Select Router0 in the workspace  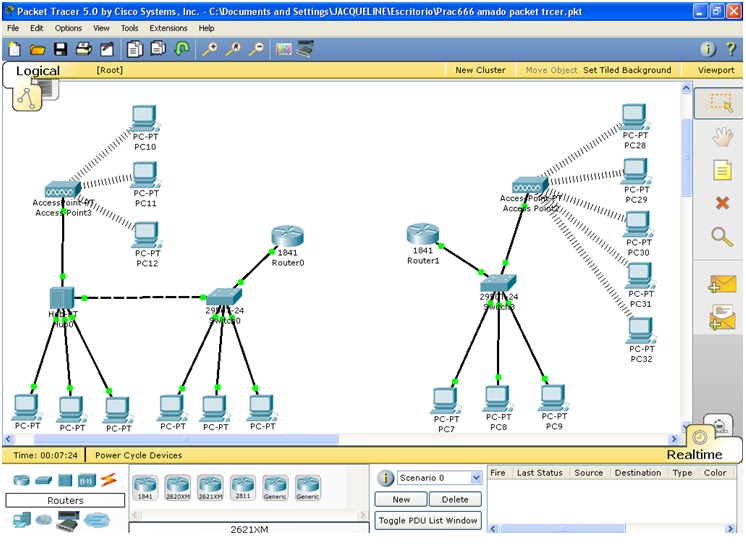tap(287, 237)
